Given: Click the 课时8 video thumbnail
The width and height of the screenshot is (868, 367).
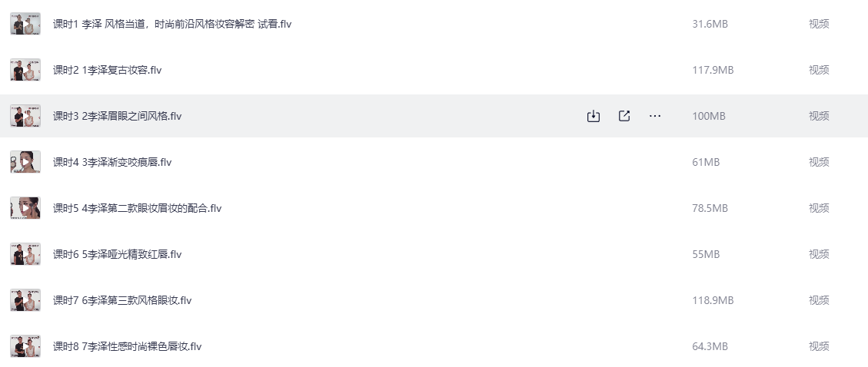Looking at the screenshot, I should 25,346.
